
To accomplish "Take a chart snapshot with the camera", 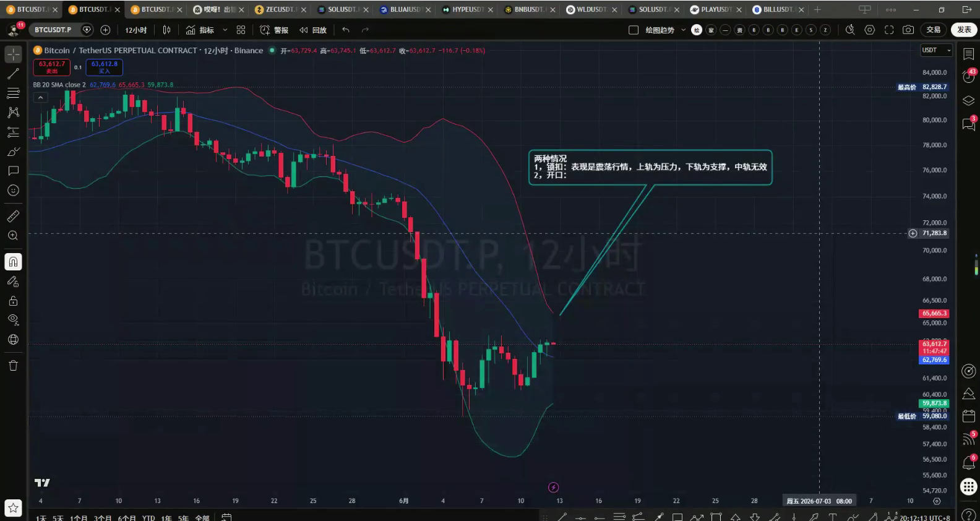I will pos(908,30).
